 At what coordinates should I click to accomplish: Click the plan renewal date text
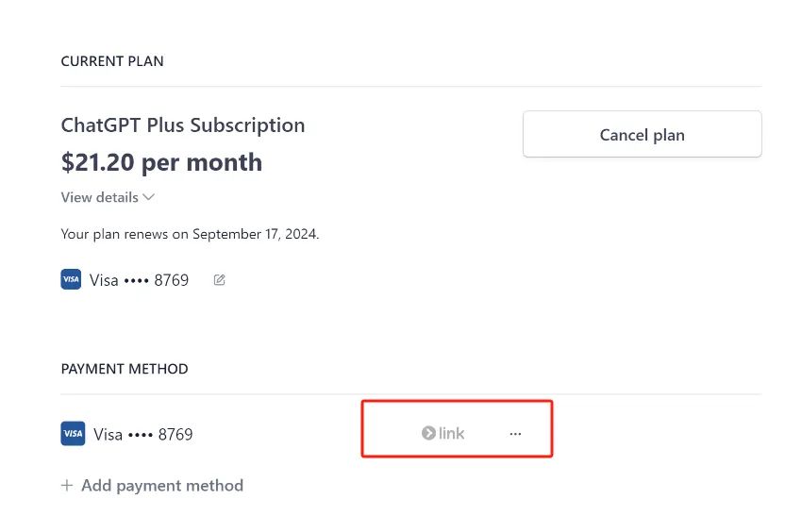click(190, 234)
